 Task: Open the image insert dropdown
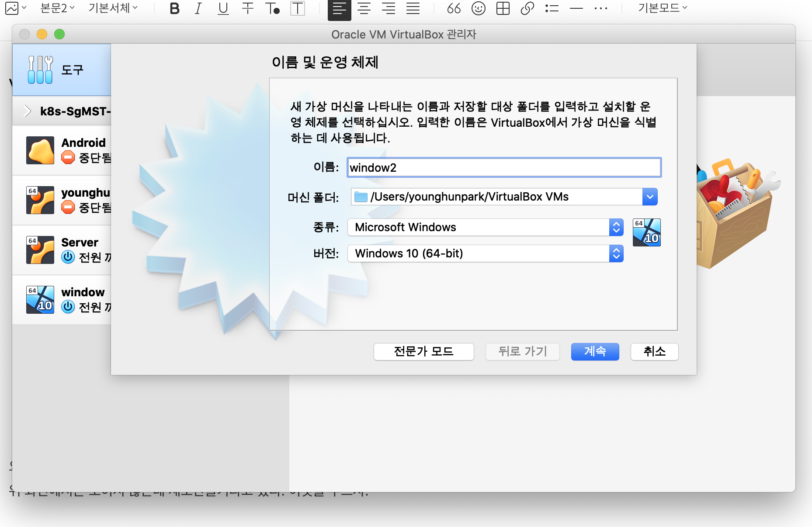(x=16, y=8)
